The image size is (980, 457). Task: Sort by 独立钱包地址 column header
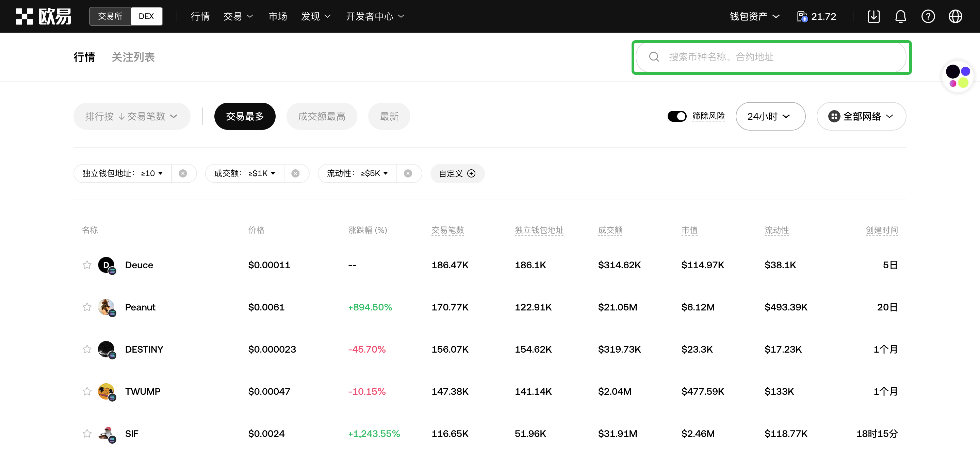539,230
